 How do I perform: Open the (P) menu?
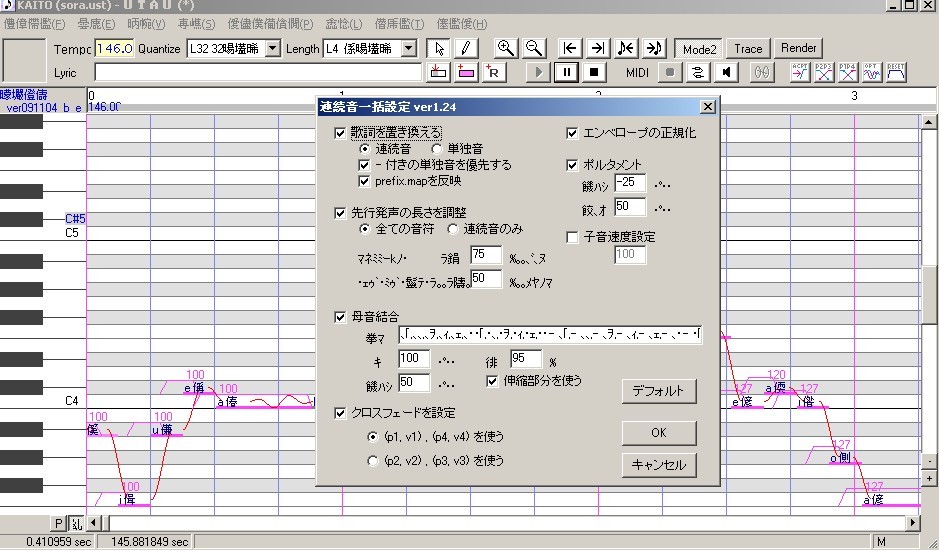271,24
